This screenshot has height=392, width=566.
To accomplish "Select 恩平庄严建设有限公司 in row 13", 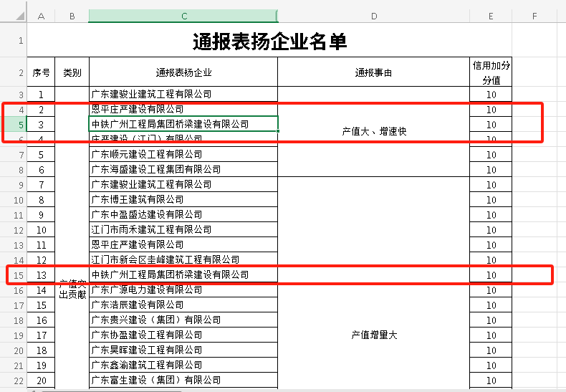I will pos(183,244).
